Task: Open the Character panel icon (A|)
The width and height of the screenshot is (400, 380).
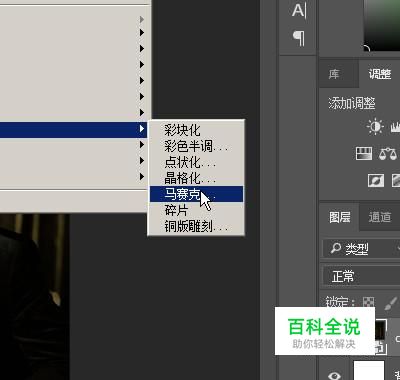Action: click(299, 11)
